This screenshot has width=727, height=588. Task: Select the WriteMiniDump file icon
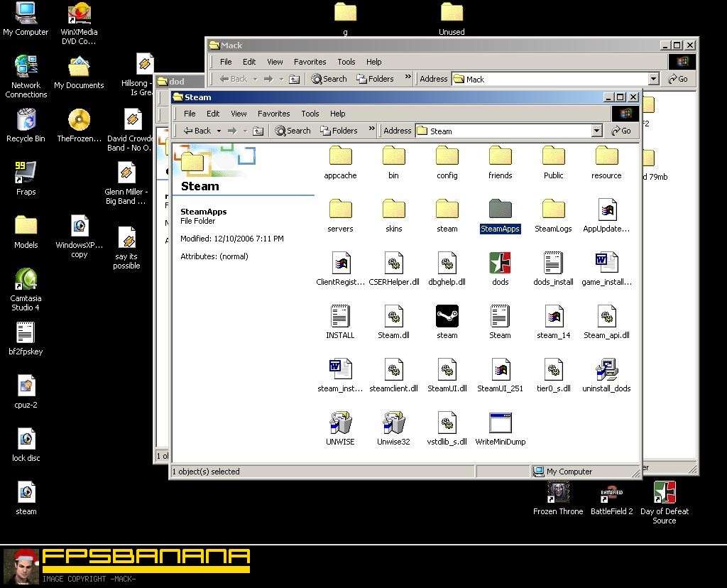tap(500, 423)
